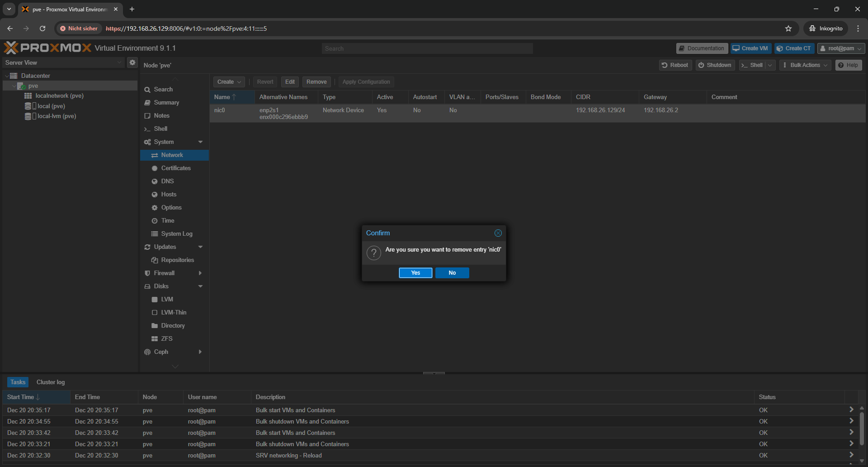Open the root@pam user dropdown
868x467 pixels.
click(x=840, y=48)
